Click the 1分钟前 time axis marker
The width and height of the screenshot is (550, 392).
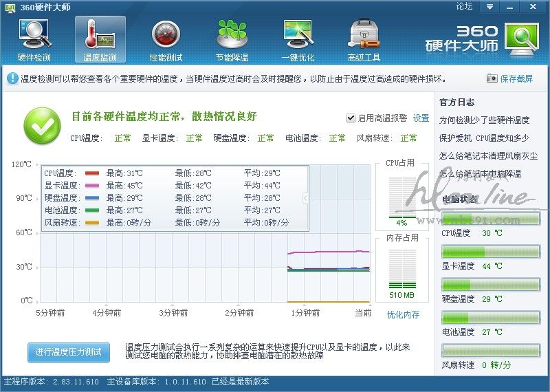(305, 313)
